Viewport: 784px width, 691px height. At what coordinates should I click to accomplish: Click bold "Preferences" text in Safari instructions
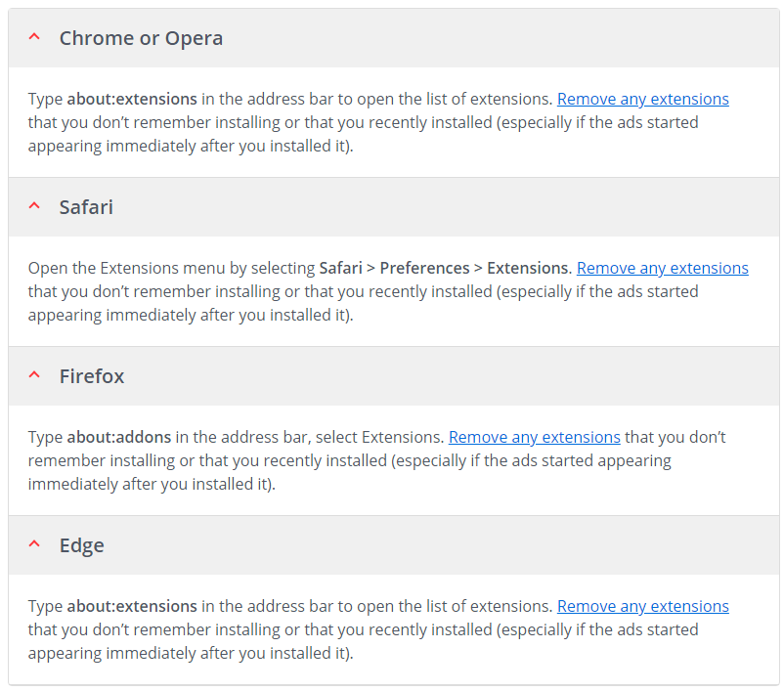pyautogui.click(x=424, y=268)
